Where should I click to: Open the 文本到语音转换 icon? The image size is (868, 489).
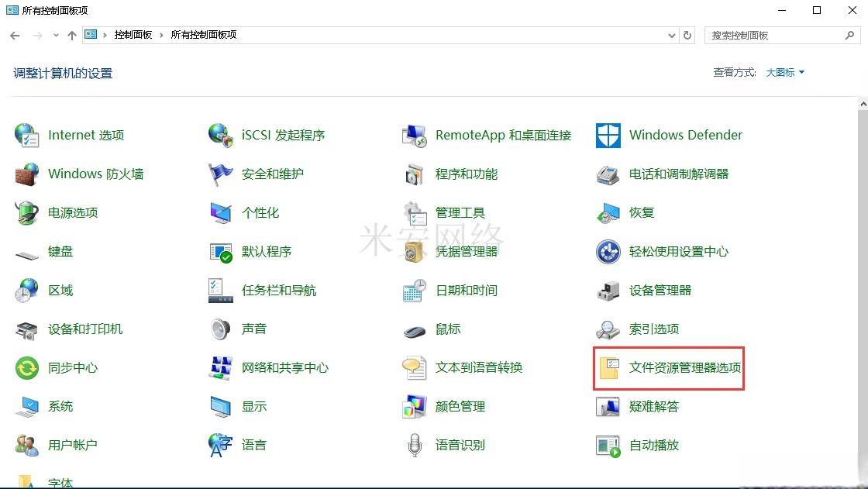click(x=414, y=368)
